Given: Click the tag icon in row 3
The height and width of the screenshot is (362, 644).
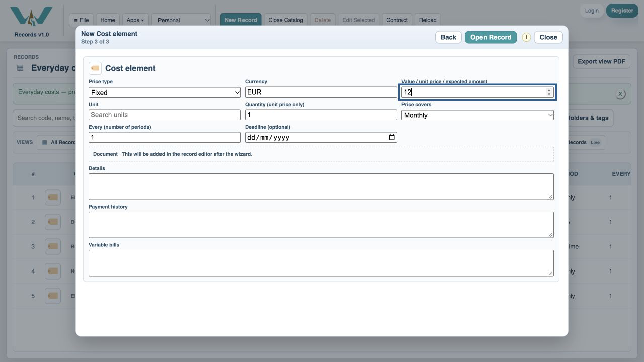Looking at the screenshot, I should tap(53, 247).
